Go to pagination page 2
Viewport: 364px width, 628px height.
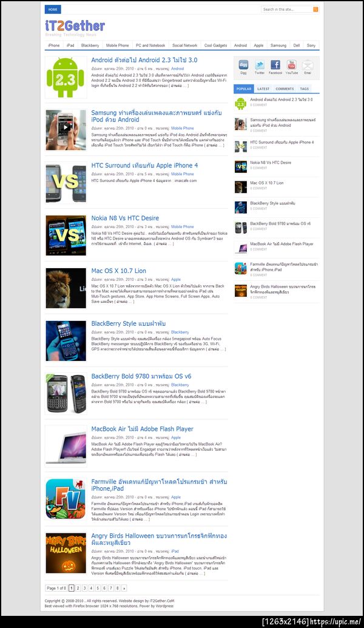78,589
